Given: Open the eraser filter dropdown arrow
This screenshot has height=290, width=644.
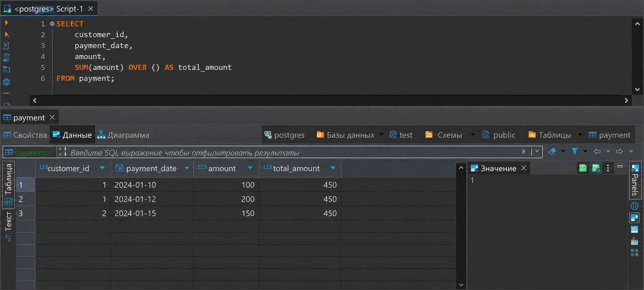Looking at the screenshot, I should coord(562,152).
